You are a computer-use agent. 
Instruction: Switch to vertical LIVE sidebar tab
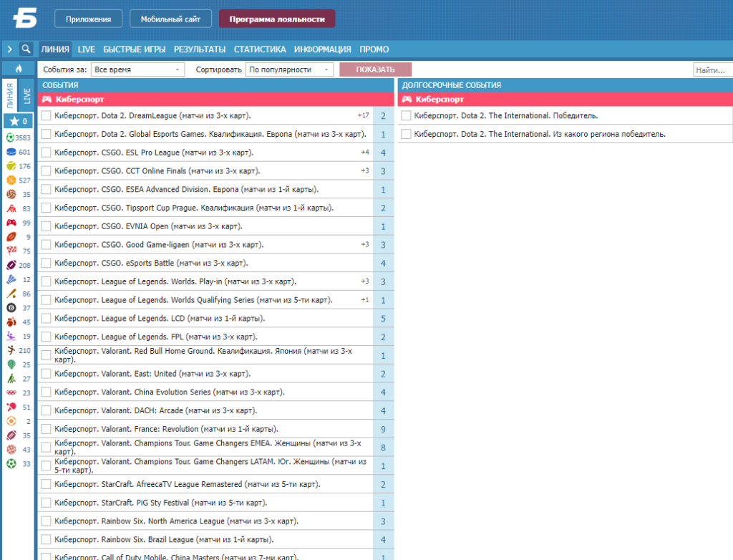pyautogui.click(x=26, y=95)
